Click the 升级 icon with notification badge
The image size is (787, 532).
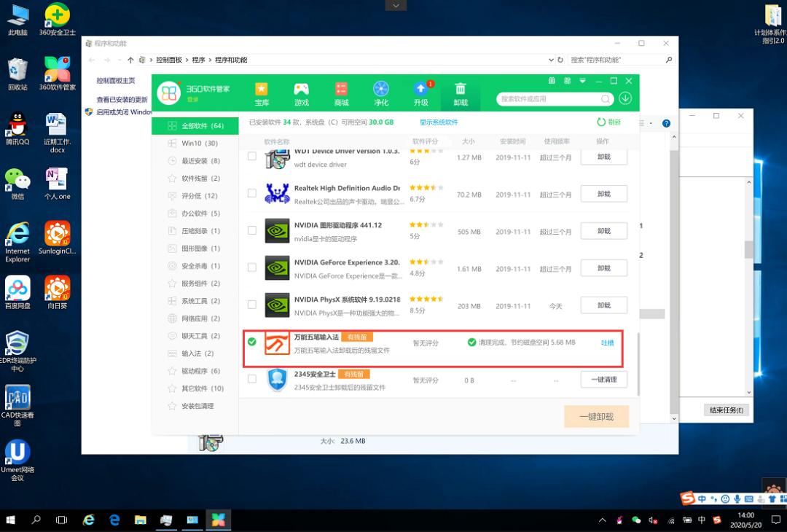[x=421, y=88]
